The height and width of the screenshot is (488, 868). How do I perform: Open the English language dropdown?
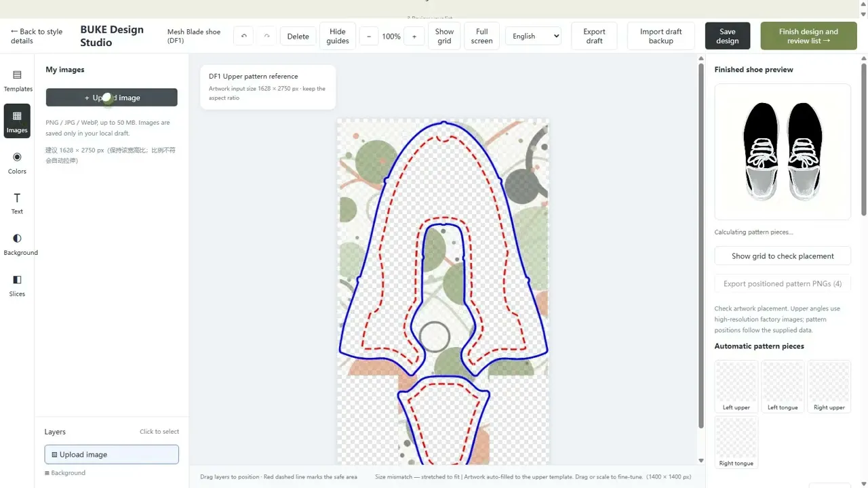[x=533, y=37]
